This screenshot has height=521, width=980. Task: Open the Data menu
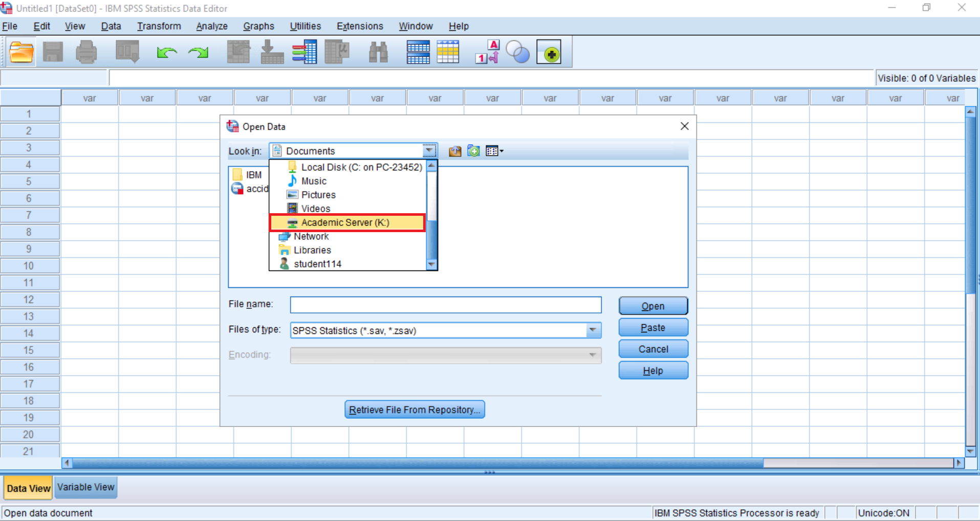(111, 26)
